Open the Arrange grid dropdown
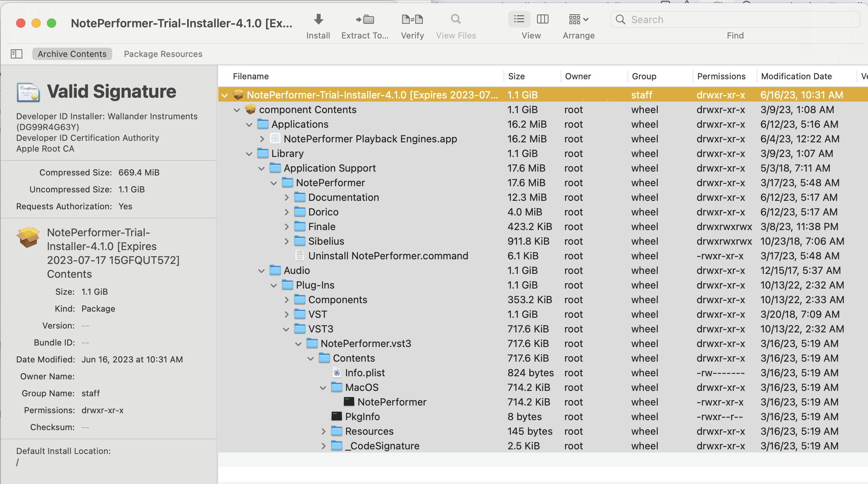The image size is (868, 484). [579, 19]
